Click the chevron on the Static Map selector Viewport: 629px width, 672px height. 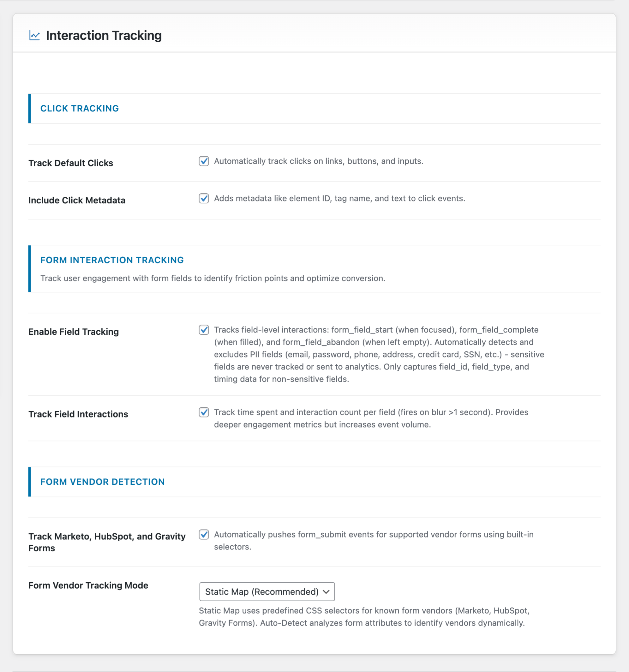tap(326, 591)
